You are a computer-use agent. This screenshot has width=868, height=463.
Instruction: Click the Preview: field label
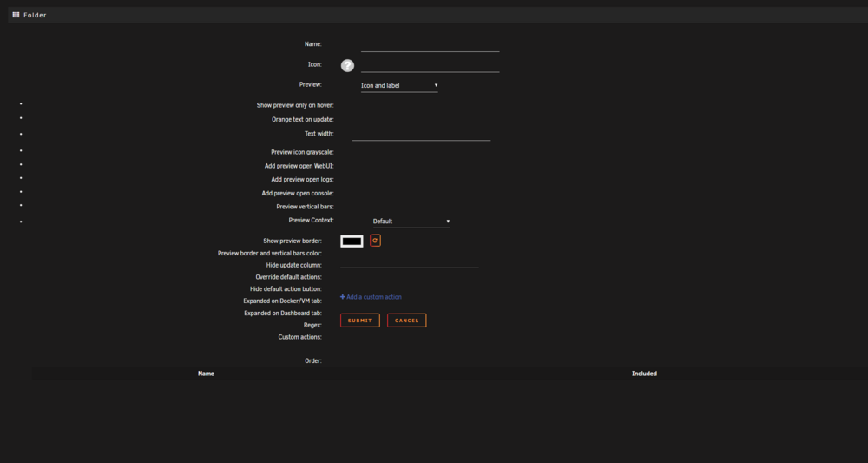coord(311,84)
